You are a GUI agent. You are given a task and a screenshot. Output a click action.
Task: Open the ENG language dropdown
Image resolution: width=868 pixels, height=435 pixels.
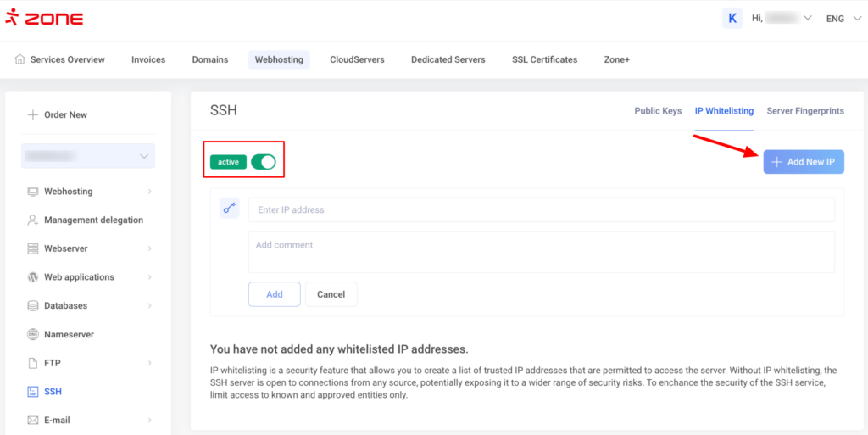click(844, 19)
